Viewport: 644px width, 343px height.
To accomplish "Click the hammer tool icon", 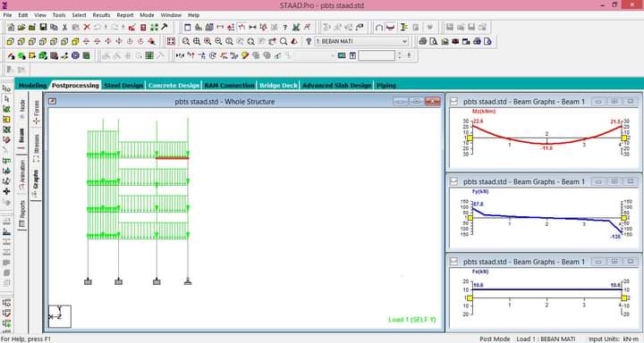I will click(165, 28).
